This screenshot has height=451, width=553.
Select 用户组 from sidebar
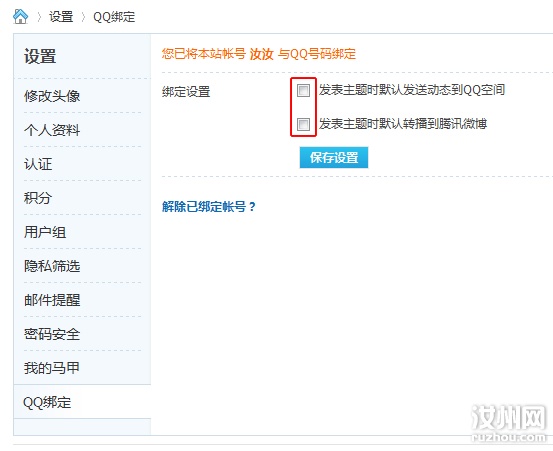pyautogui.click(x=45, y=232)
